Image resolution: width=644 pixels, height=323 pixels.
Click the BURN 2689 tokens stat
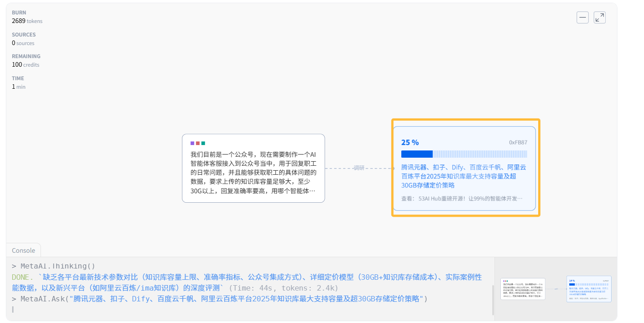pos(27,17)
